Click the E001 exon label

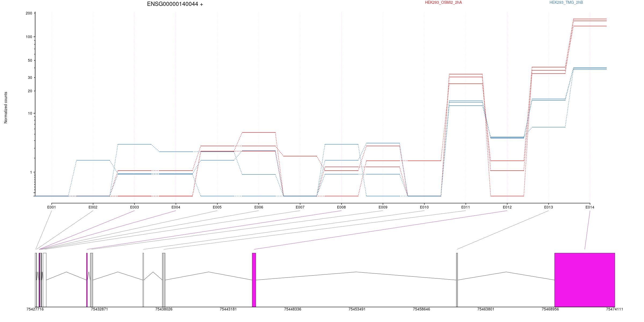point(52,207)
